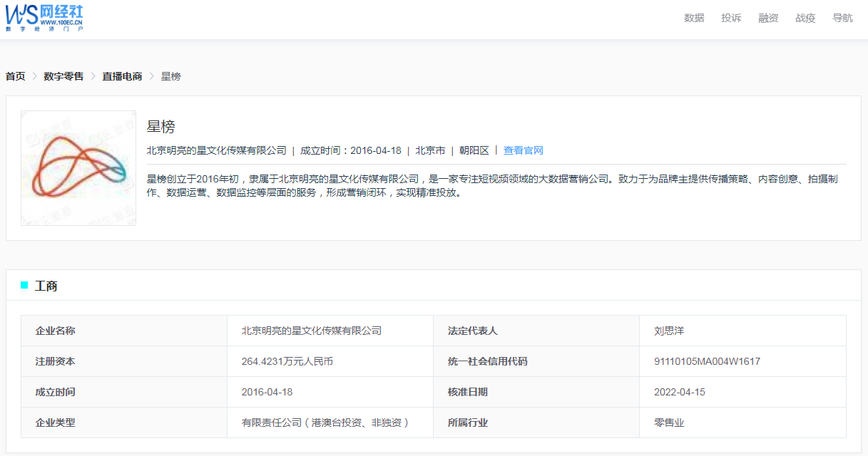This screenshot has height=456, width=868.
Task: Click the 星榜 company title heading
Action: (161, 127)
